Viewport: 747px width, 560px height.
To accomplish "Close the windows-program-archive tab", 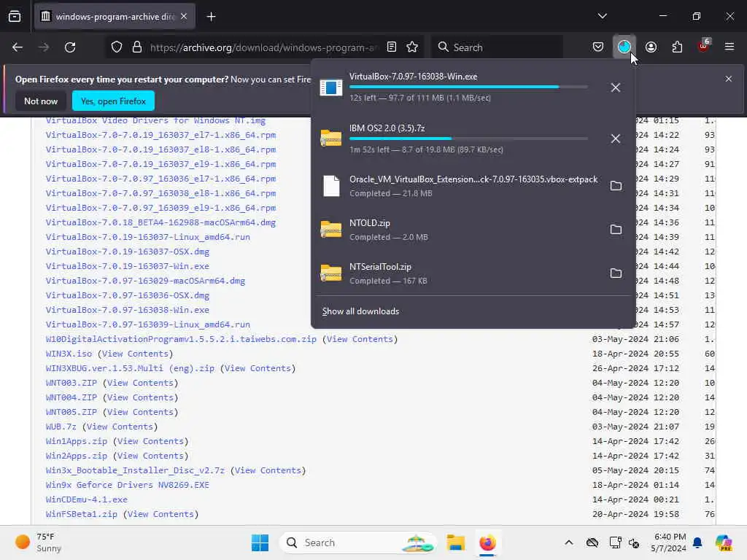I will pyautogui.click(x=184, y=17).
